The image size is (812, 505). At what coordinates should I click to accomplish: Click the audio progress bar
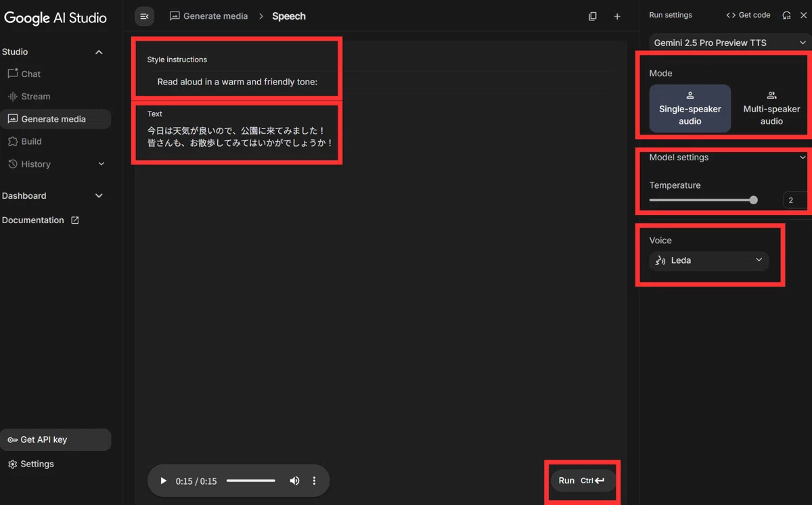pyautogui.click(x=251, y=481)
